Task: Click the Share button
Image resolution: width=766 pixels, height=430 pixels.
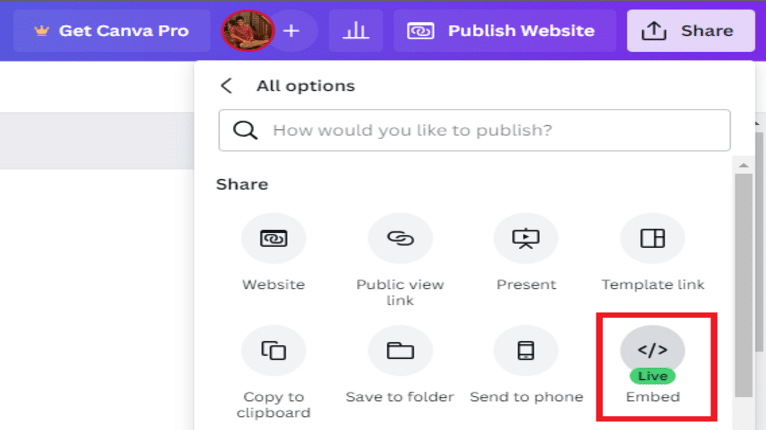Action: pyautogui.click(x=691, y=31)
